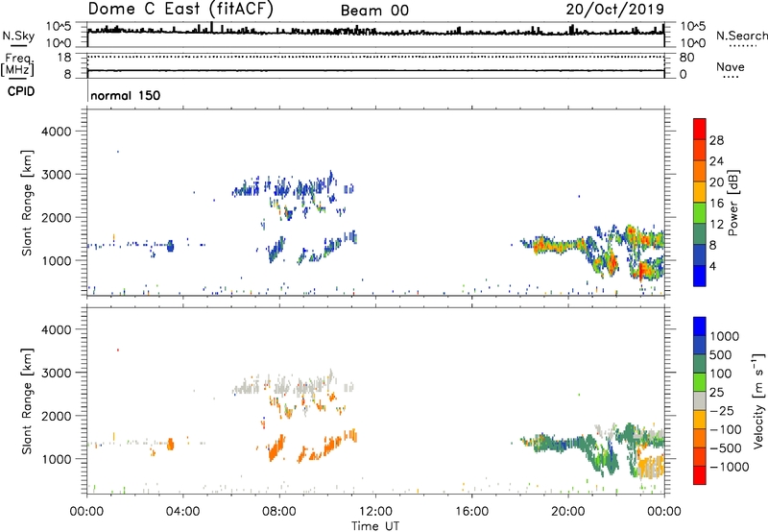Click the 'CPID' row label
This screenshot has width=768, height=532.
20,91
